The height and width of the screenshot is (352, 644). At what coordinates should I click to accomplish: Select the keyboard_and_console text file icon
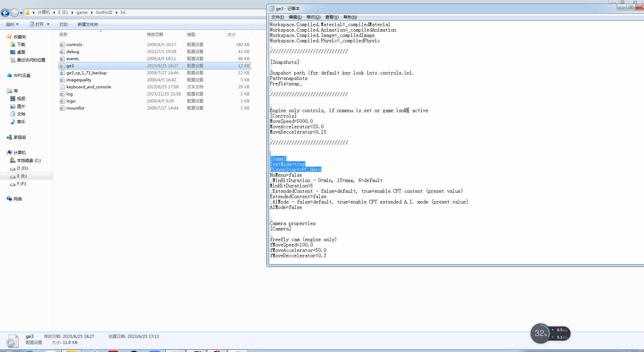coord(62,87)
